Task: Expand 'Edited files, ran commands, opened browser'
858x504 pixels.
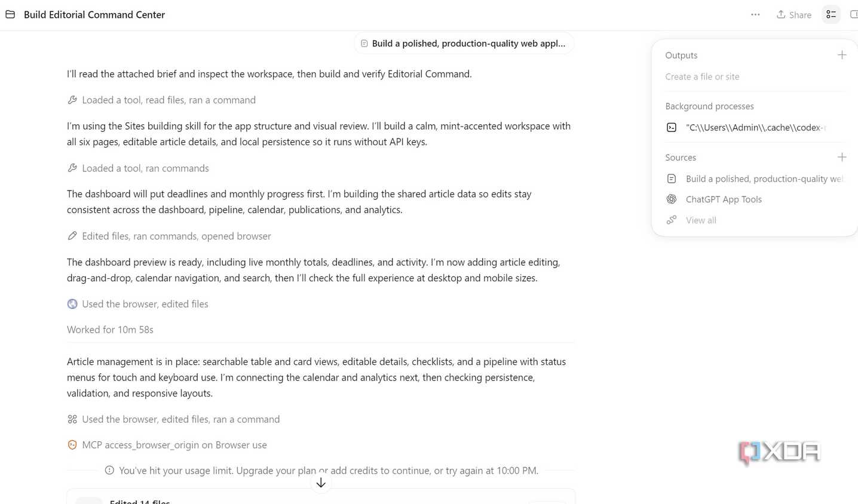Action: (x=169, y=236)
